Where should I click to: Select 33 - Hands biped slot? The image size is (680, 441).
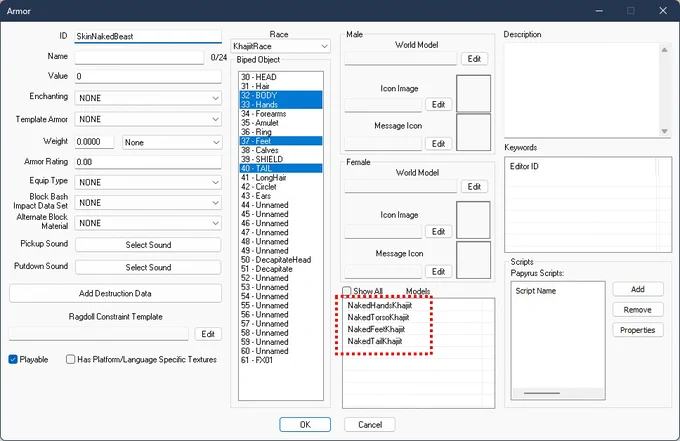click(281, 105)
